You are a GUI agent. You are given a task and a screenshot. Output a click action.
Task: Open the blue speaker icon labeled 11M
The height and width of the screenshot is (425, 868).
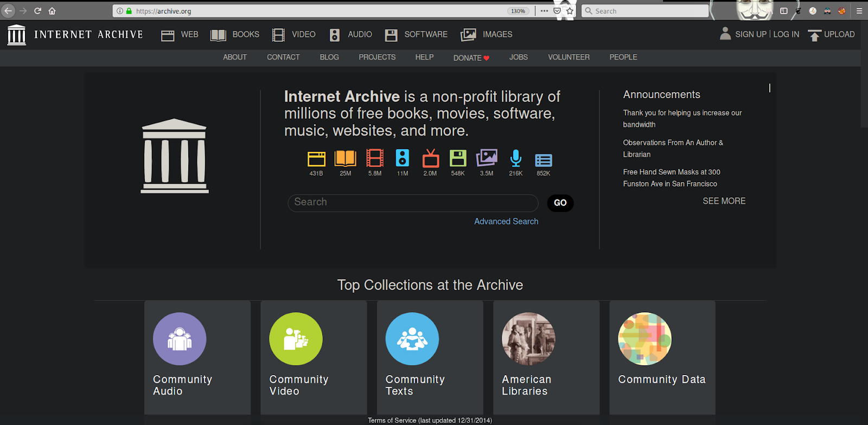click(x=403, y=158)
